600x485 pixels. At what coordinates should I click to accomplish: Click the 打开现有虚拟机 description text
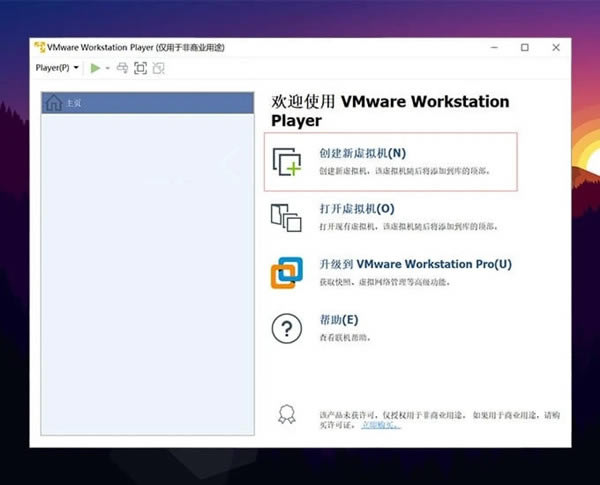409,227
